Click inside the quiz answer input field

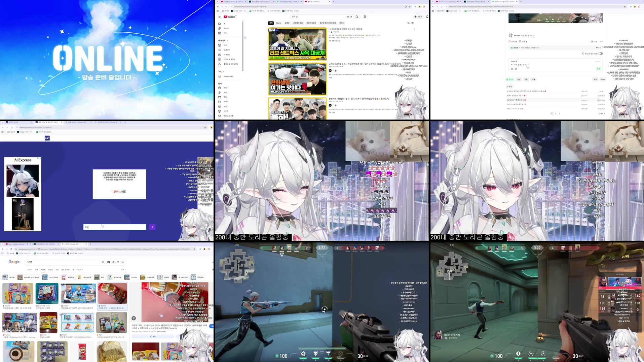point(114,227)
